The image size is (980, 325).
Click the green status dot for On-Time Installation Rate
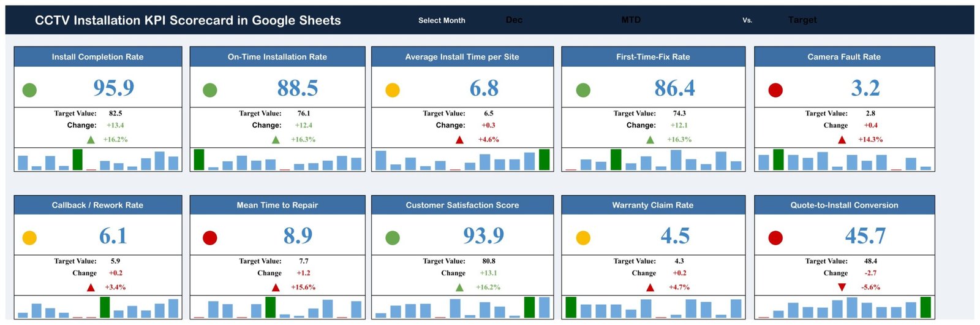pos(210,90)
